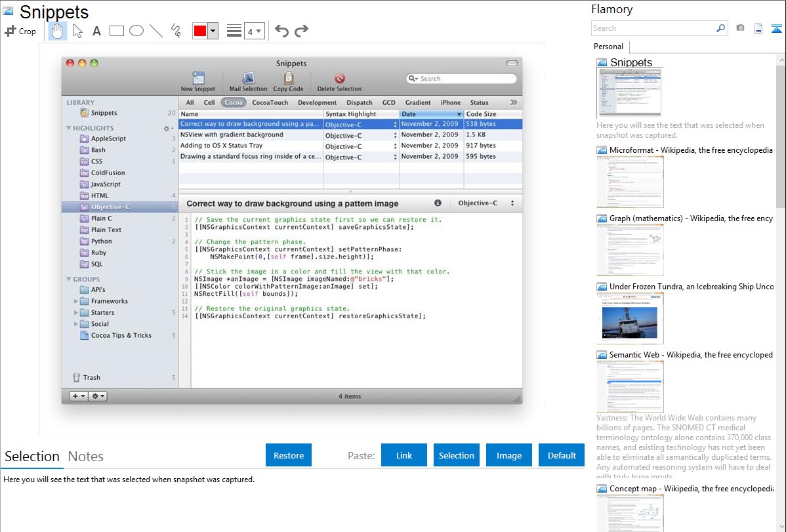Choose the straight line tool
The image size is (786, 532).
coord(156,31)
